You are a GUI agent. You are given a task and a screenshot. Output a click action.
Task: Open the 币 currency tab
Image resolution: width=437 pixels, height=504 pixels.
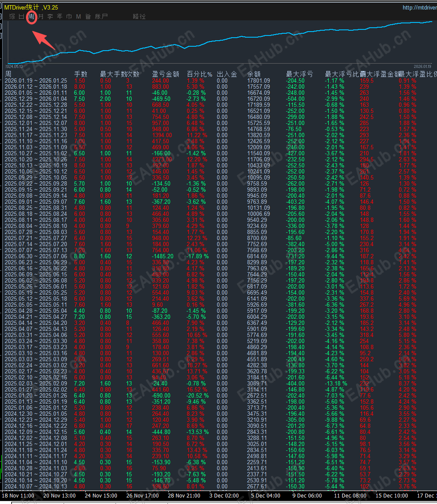(69, 16)
